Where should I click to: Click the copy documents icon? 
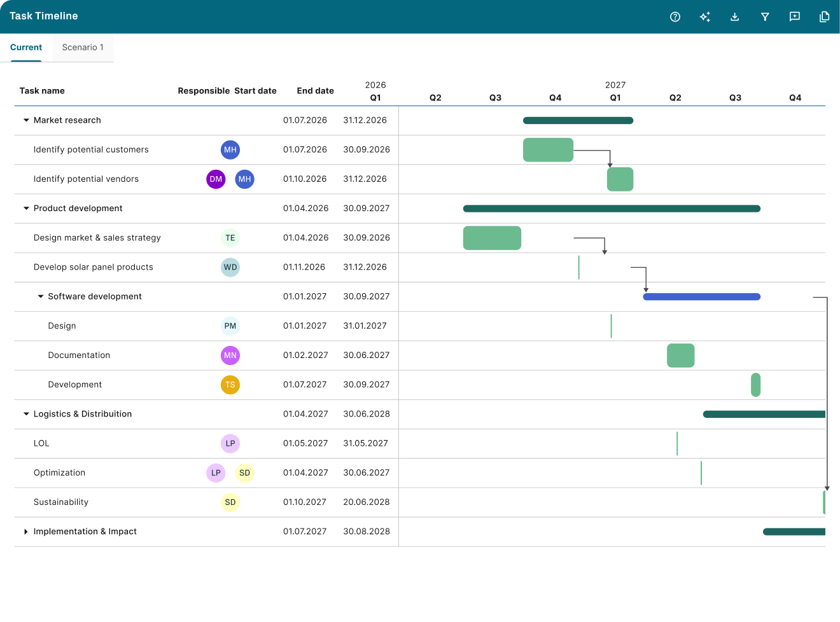point(824,17)
